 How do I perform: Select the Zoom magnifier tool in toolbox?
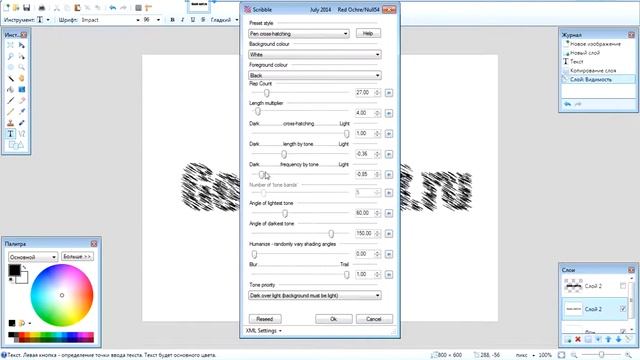pyautogui.click(x=22, y=67)
